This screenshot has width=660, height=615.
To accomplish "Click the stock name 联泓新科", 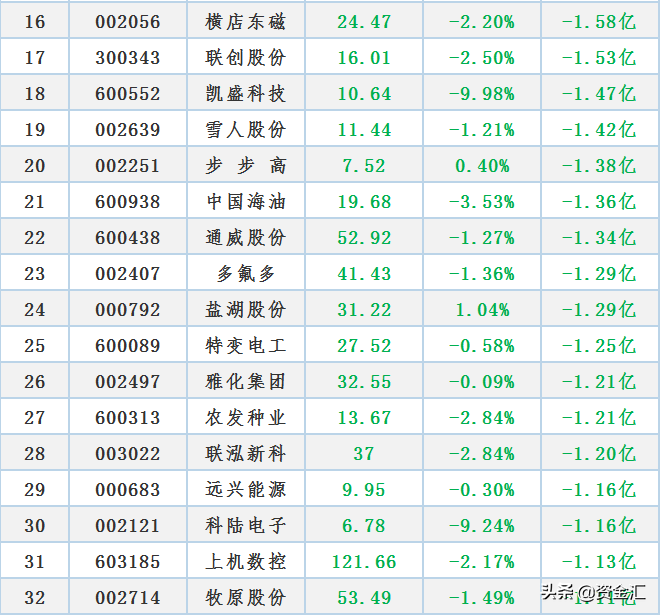I will 246,454.
